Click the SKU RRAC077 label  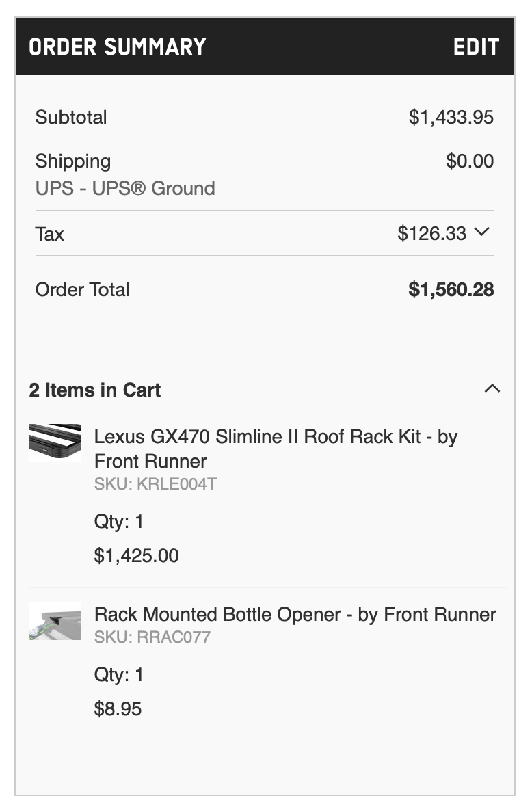pyautogui.click(x=152, y=637)
